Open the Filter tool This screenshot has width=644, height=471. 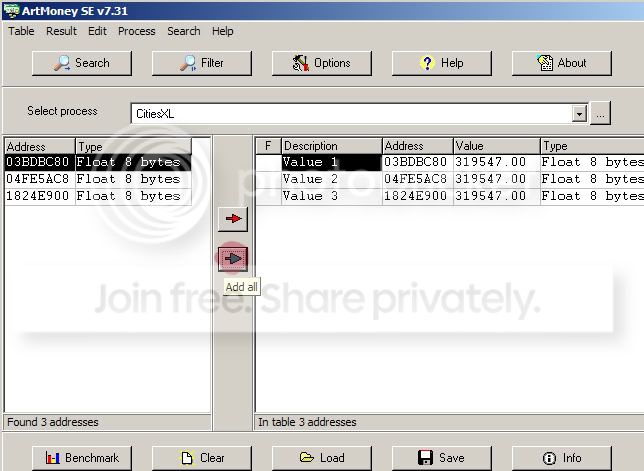(202, 63)
